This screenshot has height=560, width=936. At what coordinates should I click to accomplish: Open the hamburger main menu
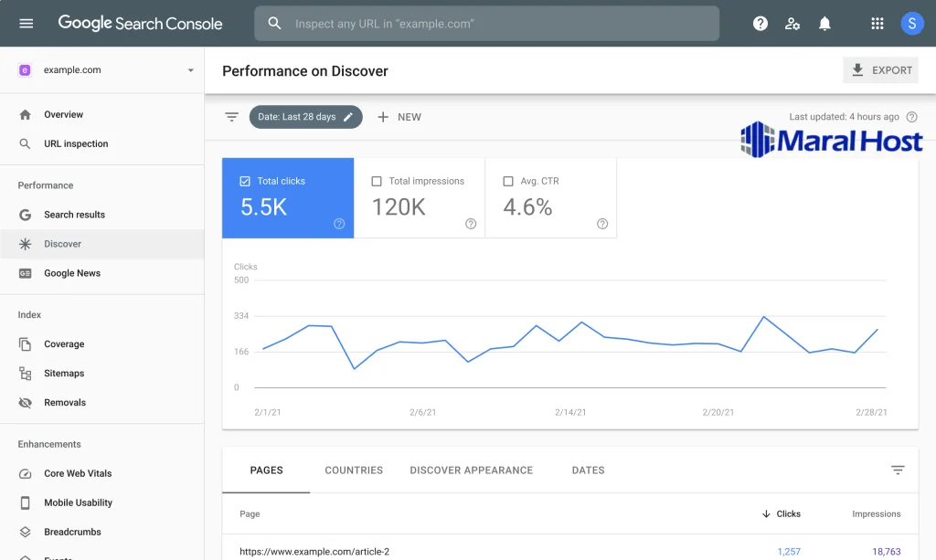26,24
